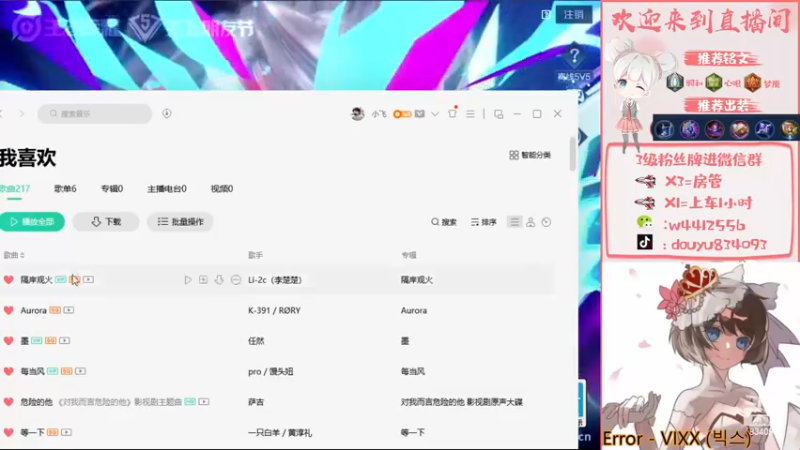
Task: Open album Aurora in album column
Action: [x=414, y=310]
